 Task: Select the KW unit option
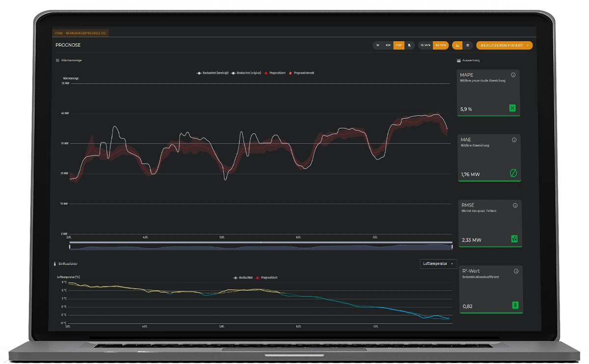coord(388,45)
